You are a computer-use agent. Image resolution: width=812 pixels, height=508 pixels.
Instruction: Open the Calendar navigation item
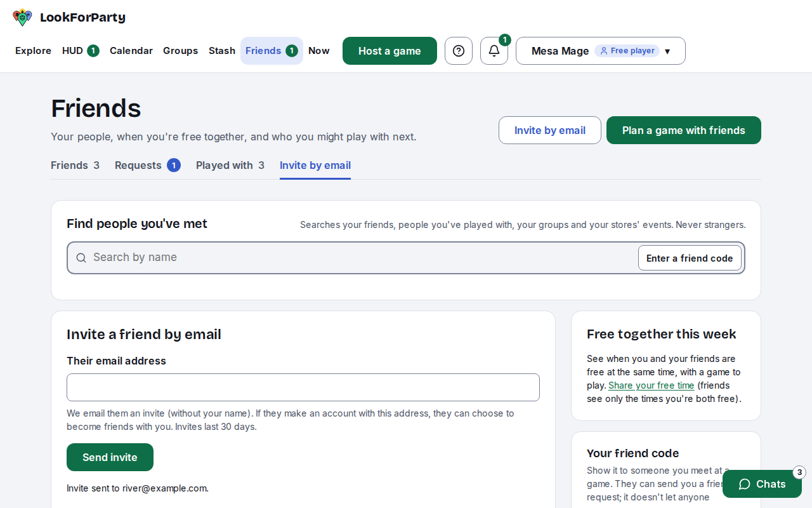point(131,51)
